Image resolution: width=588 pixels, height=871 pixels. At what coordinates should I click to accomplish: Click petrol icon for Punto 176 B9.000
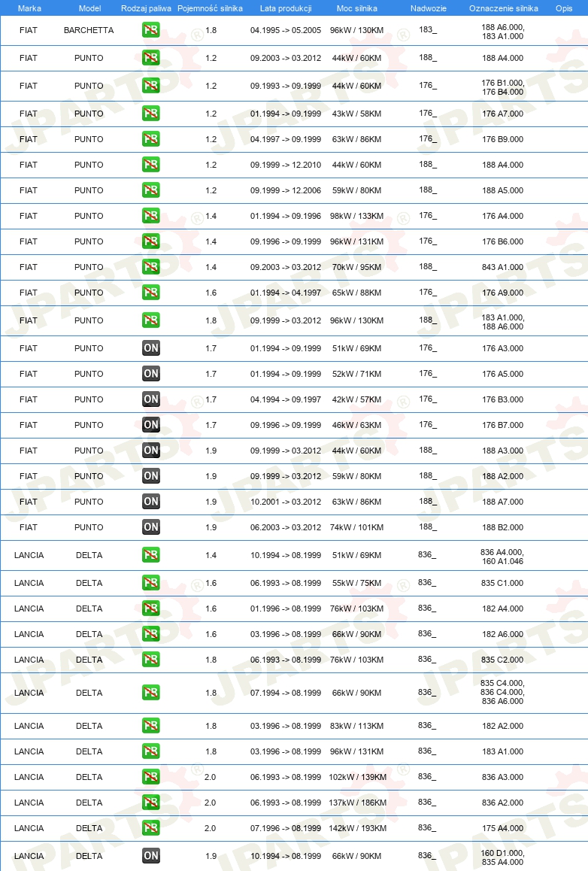150,139
